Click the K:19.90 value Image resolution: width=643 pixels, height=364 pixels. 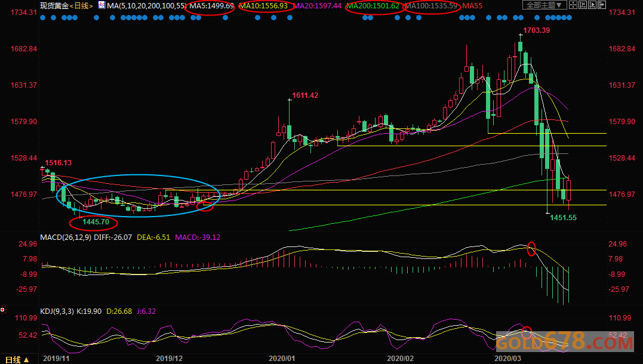89,311
